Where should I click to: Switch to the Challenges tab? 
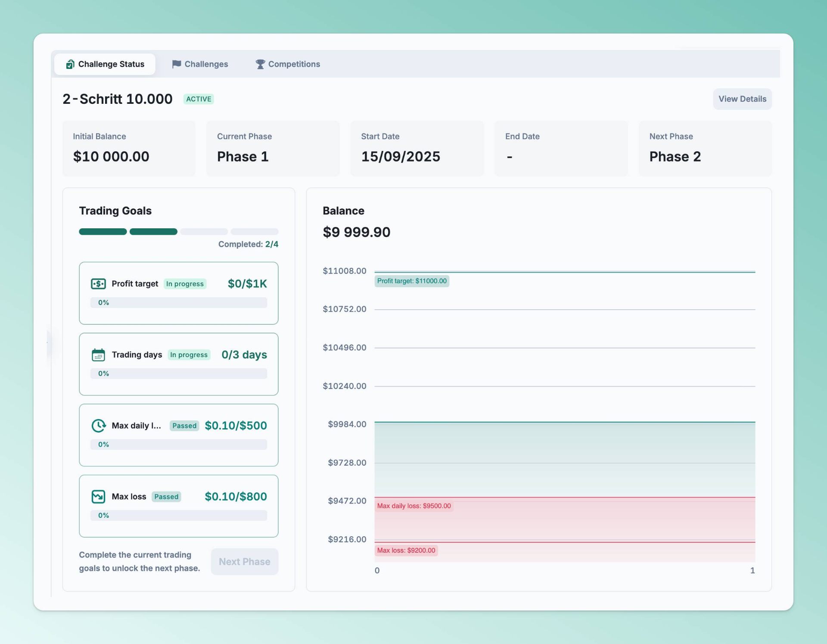(200, 64)
